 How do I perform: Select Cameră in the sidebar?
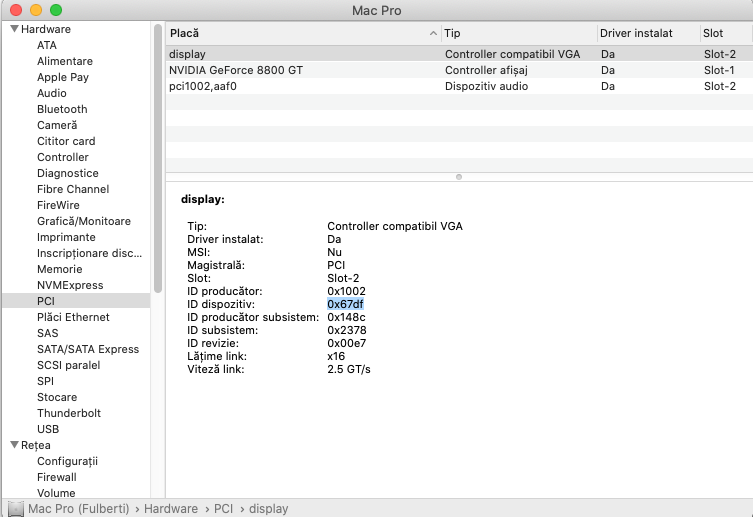[57, 125]
